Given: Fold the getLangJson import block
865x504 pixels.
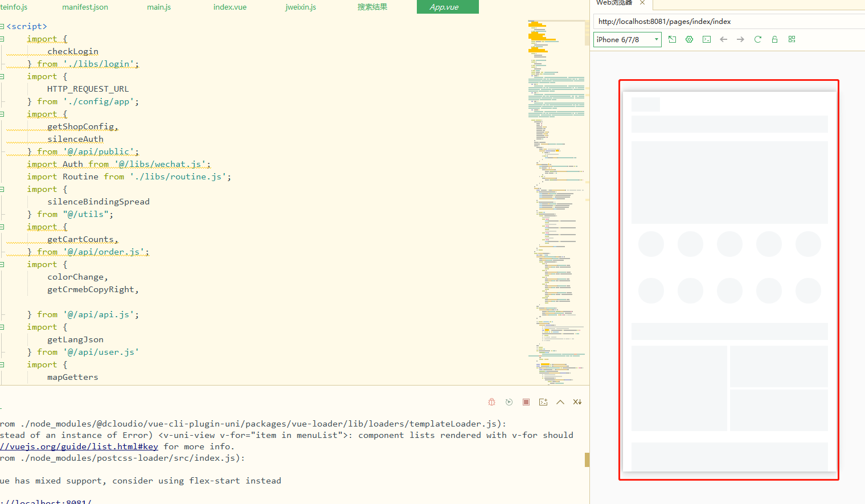Looking at the screenshot, I should click(x=2, y=327).
